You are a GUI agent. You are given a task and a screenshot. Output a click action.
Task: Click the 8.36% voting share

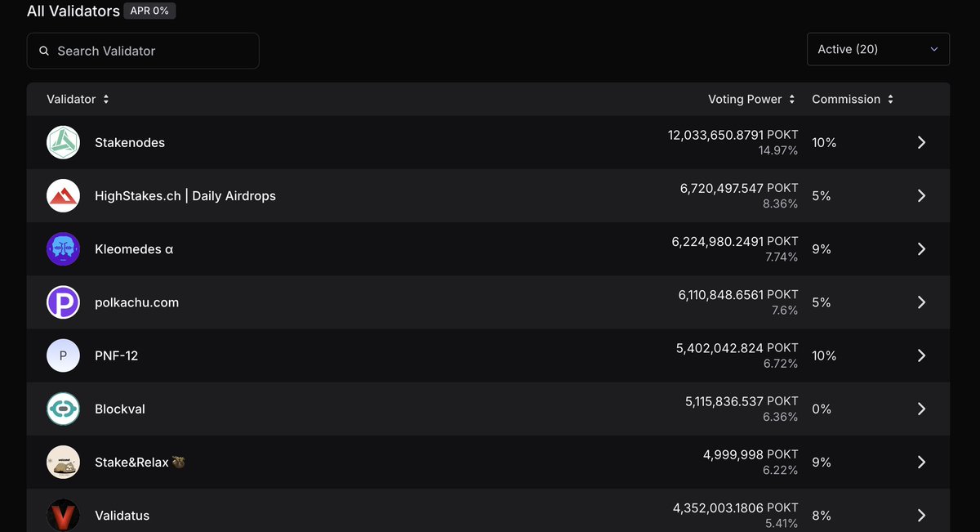click(781, 203)
